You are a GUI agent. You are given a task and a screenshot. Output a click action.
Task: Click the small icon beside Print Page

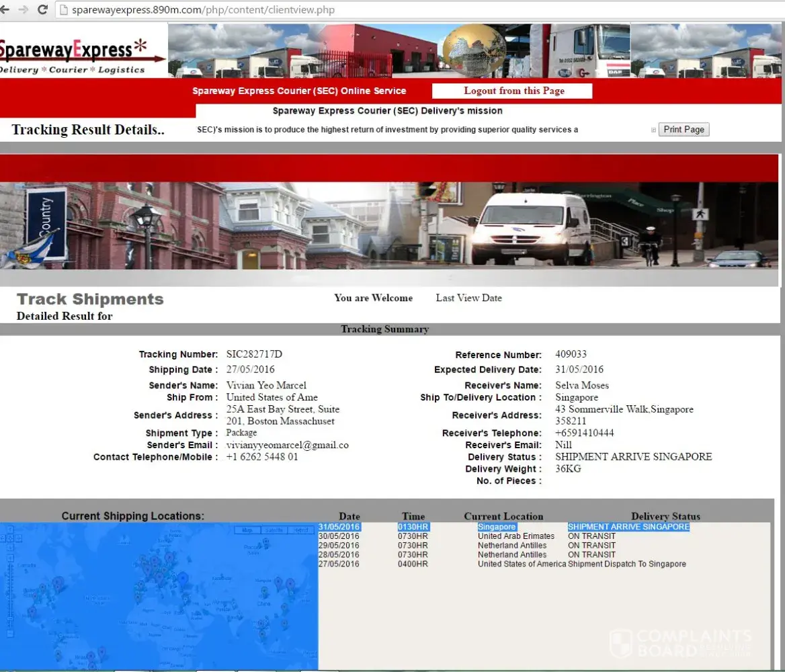point(653,130)
